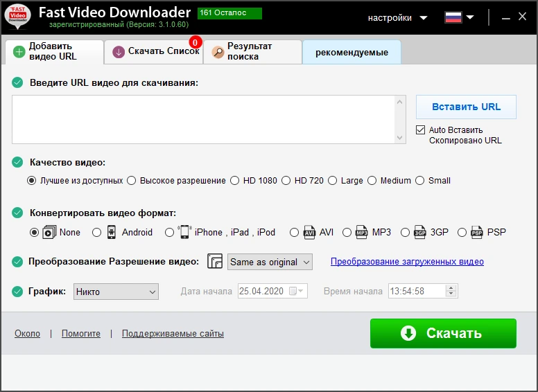Open the Помогите help link

click(81, 333)
